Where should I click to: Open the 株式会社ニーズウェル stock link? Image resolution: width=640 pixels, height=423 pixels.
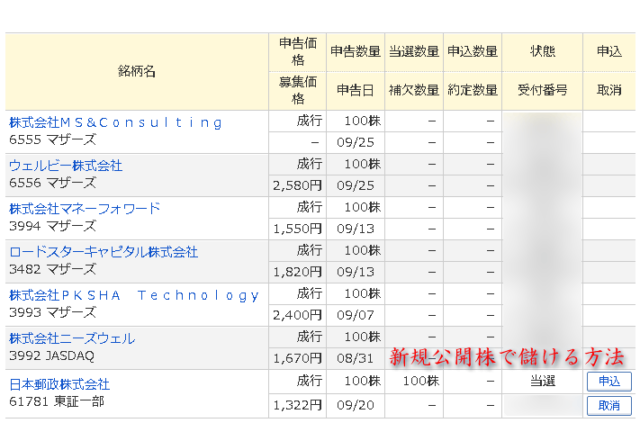(x=72, y=338)
